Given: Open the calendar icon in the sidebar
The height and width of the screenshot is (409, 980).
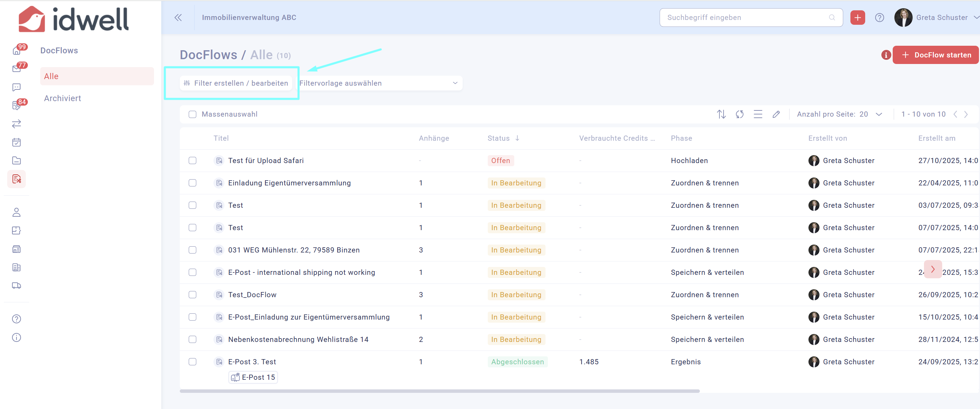Looking at the screenshot, I should coord(16,142).
